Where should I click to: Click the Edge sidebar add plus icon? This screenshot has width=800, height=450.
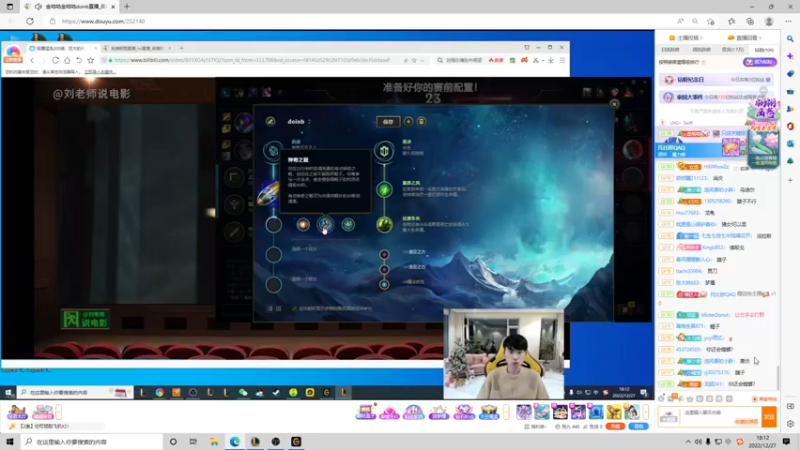point(790,180)
